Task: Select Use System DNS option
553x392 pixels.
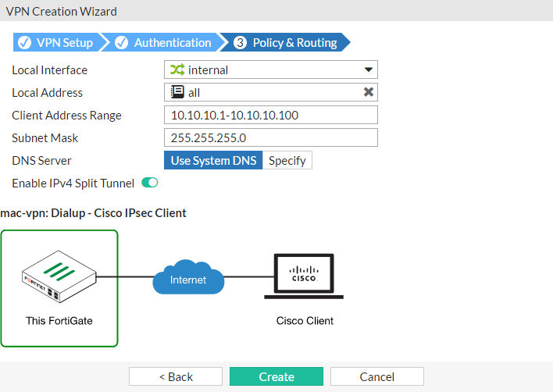Action: [x=213, y=160]
